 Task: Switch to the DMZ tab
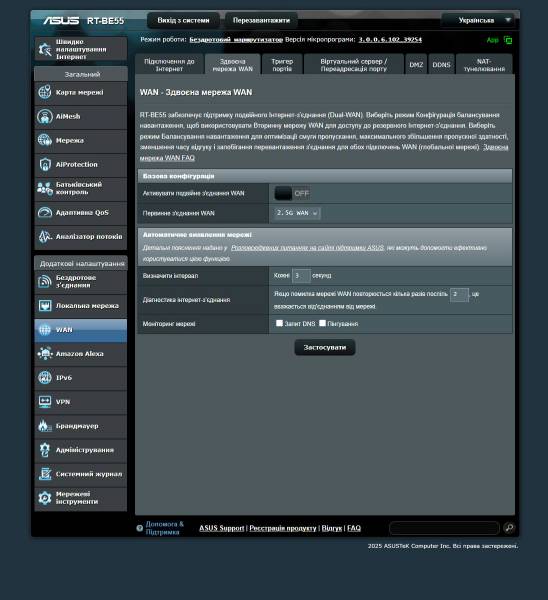416,65
